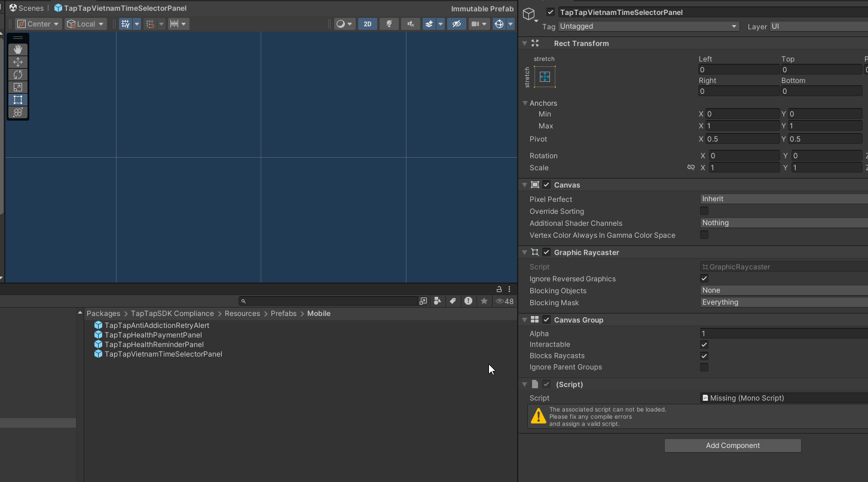Open the Pixel Perfect dropdown
868x482 pixels.
coord(783,199)
